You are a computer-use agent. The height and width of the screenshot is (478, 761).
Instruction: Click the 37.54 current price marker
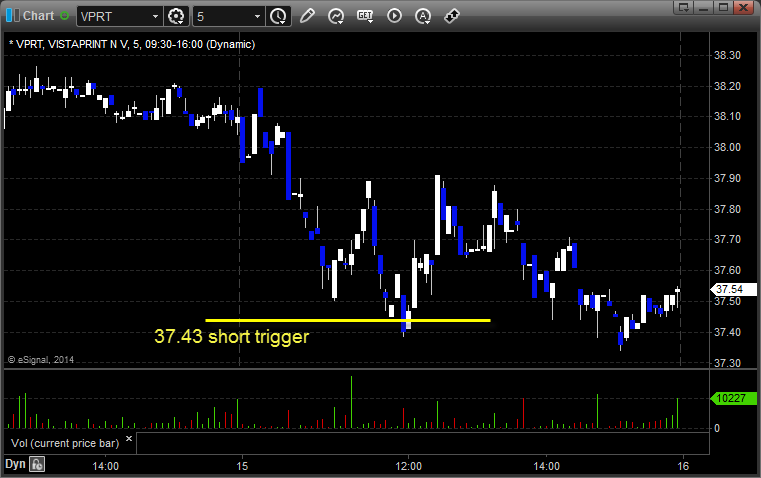(x=733, y=289)
